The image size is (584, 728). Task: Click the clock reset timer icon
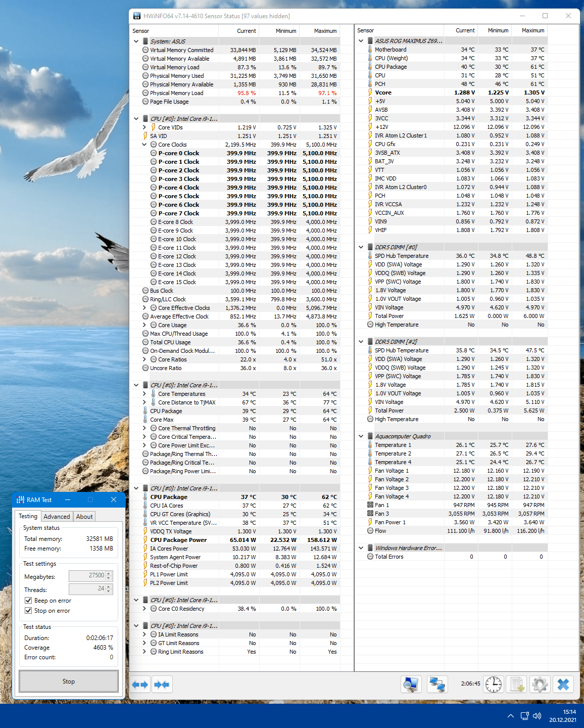494,685
